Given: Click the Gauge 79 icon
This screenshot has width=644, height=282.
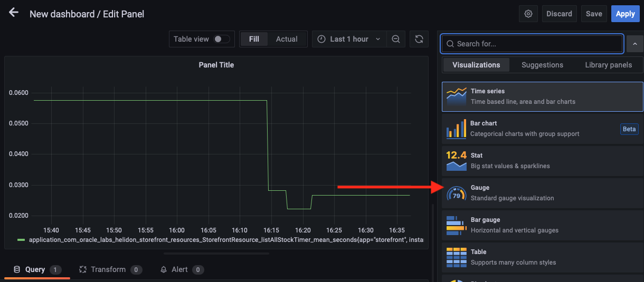Looking at the screenshot, I should pyautogui.click(x=456, y=193).
